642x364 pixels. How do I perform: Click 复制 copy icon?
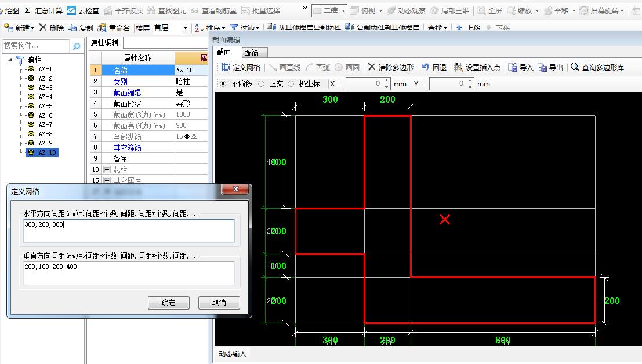coord(72,27)
